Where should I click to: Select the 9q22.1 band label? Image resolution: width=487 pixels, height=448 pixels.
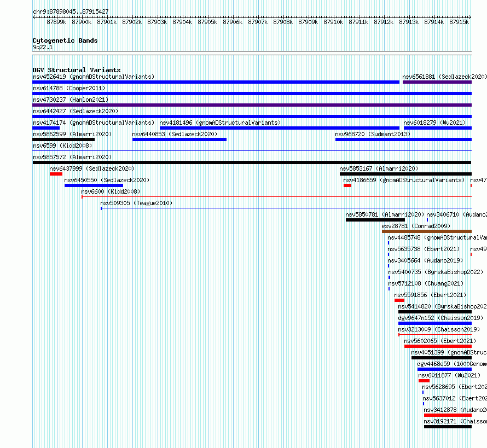[43, 47]
